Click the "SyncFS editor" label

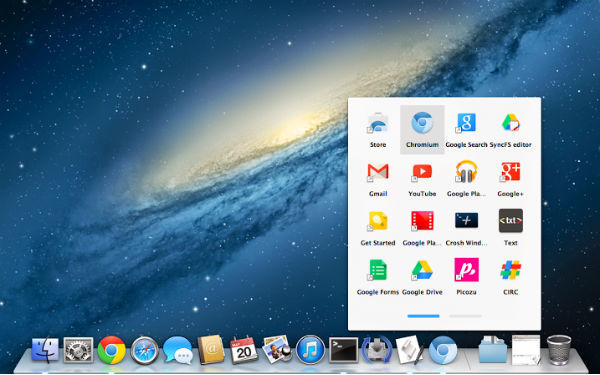coord(510,145)
